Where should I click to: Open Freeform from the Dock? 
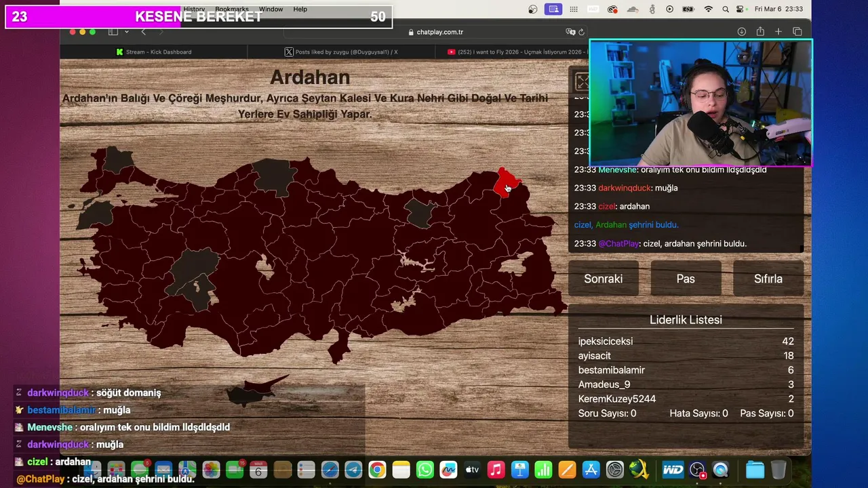click(x=448, y=470)
